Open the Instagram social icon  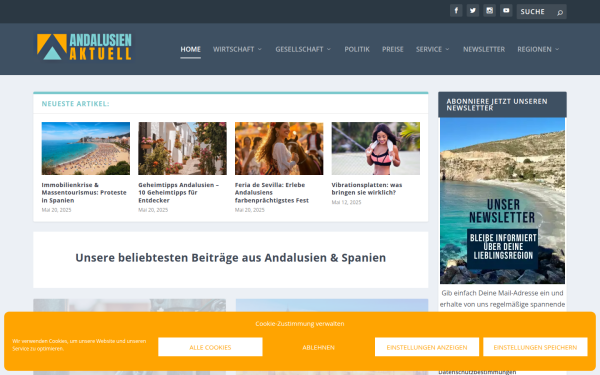click(489, 11)
